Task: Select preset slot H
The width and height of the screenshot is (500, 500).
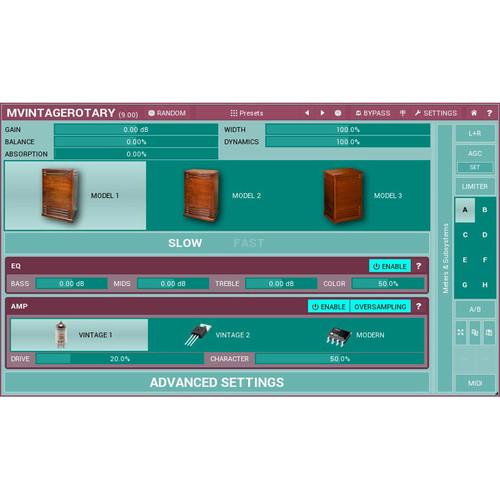Action: tap(485, 285)
